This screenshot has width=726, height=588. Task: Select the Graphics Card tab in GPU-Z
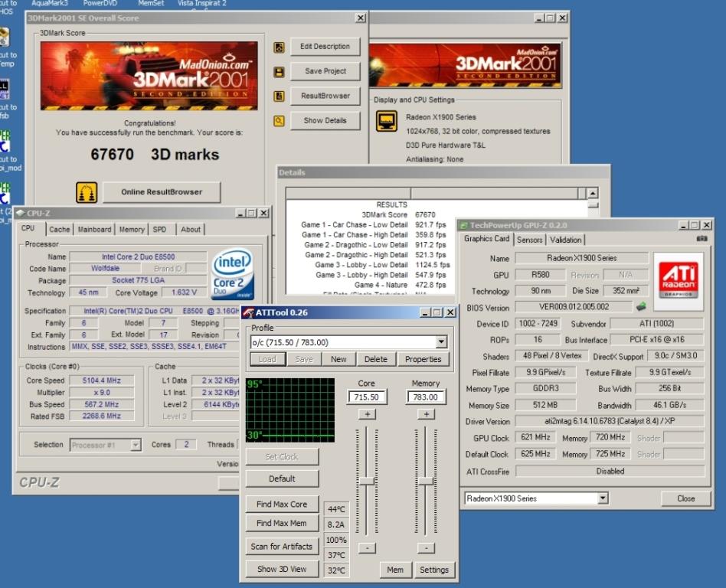(x=486, y=239)
